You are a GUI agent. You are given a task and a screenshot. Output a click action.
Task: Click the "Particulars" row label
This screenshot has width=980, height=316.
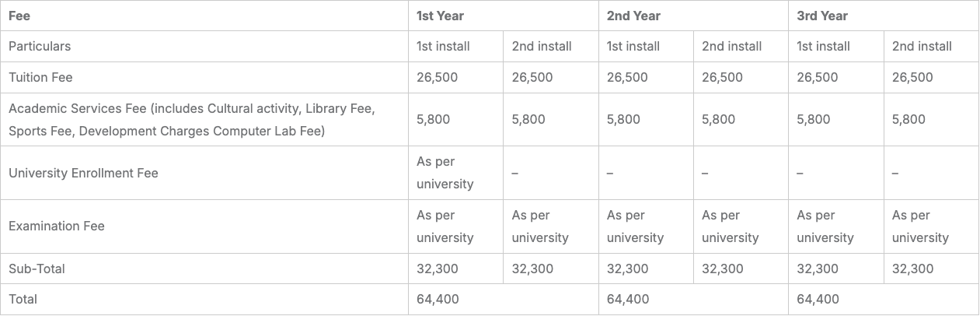click(40, 46)
